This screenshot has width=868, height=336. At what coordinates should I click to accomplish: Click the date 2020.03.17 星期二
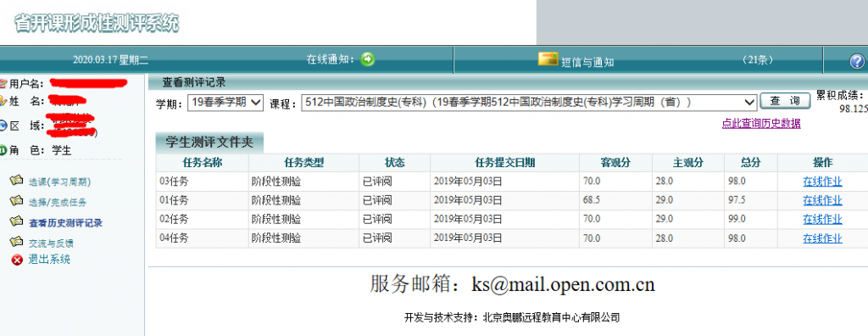tap(110, 60)
